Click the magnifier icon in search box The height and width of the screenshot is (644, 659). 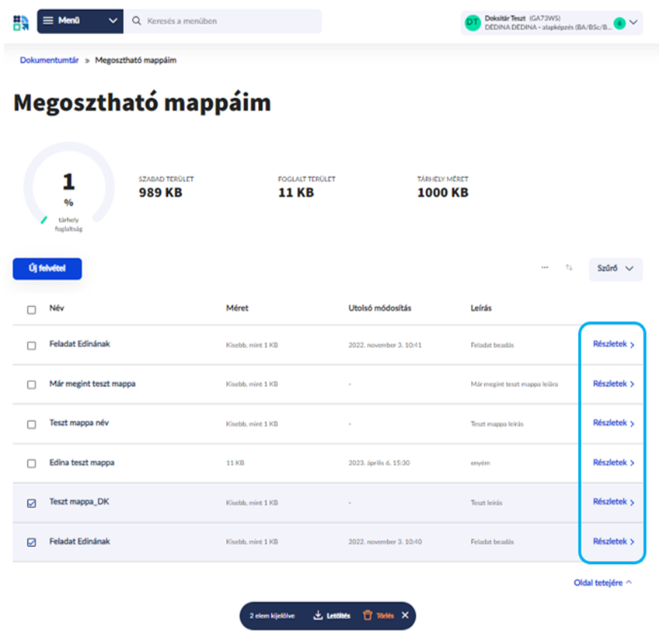tap(136, 21)
